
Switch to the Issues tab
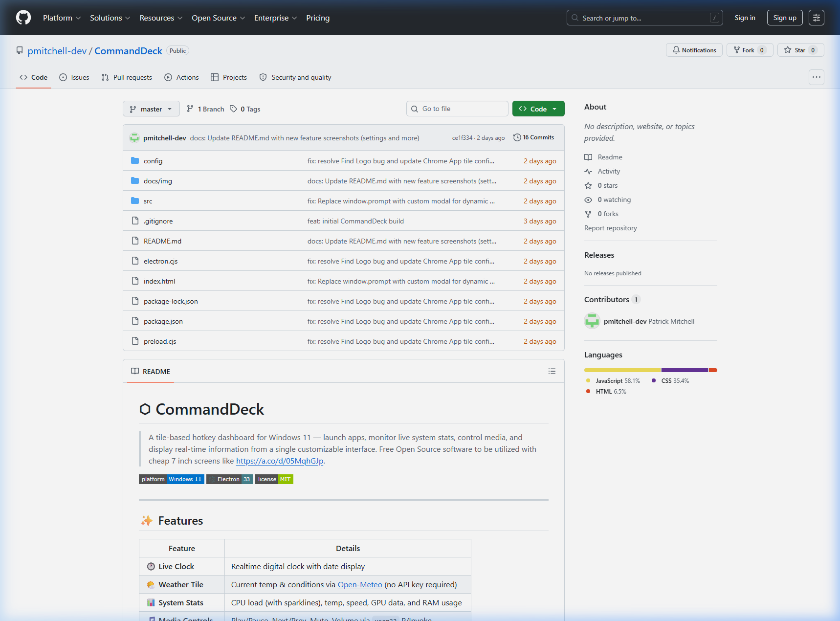coord(74,77)
